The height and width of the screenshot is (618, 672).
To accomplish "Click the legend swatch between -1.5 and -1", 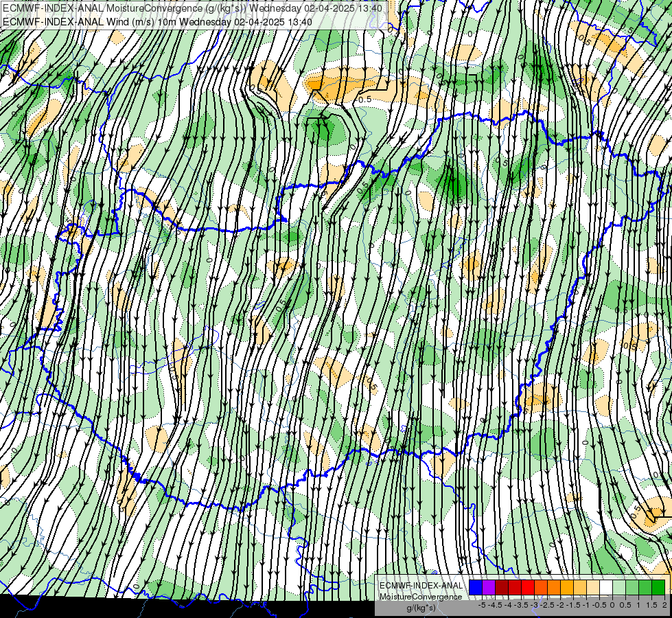I will coord(567,587).
